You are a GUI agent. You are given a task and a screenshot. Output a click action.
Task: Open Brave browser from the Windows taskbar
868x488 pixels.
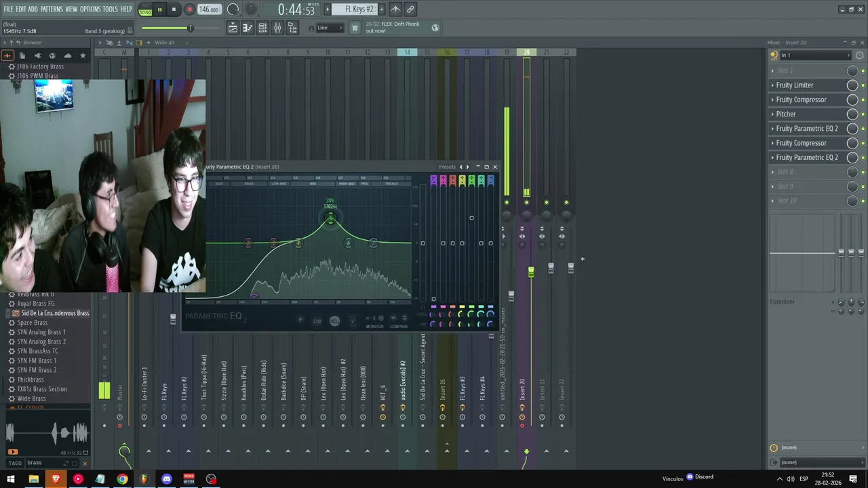click(x=56, y=479)
